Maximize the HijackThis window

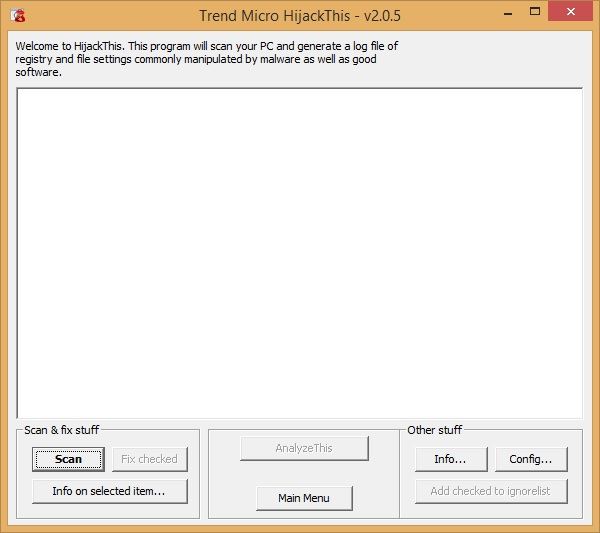click(535, 11)
